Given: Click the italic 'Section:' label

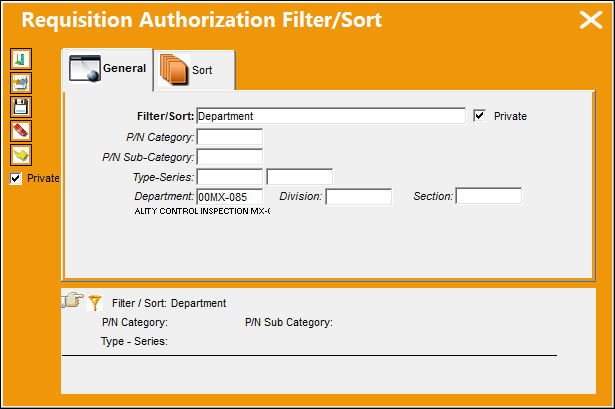Looking at the screenshot, I should [433, 196].
